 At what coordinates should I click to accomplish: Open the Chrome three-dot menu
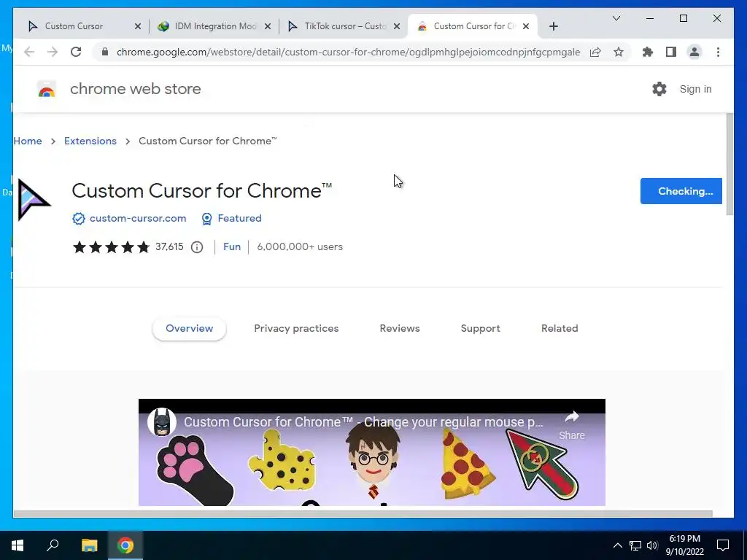718,52
